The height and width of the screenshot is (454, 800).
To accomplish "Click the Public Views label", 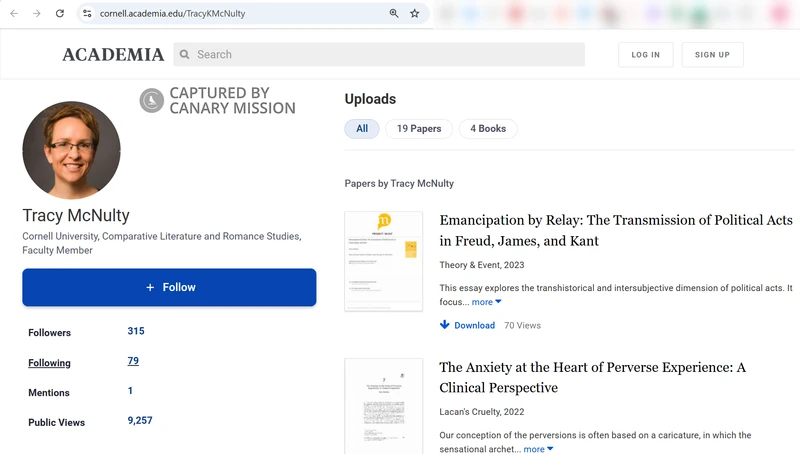I will tap(57, 422).
